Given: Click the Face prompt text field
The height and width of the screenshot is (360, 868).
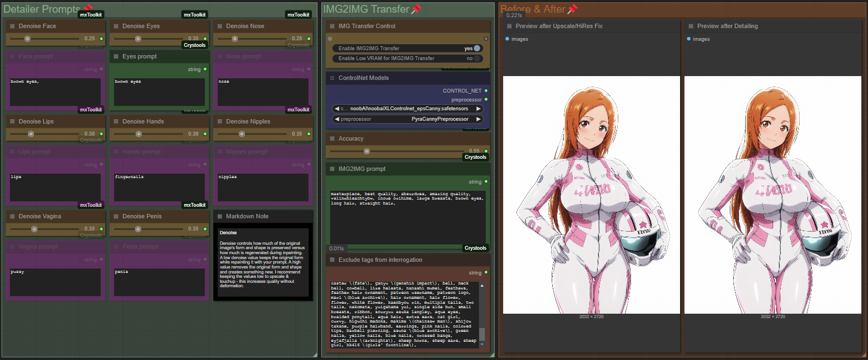Looking at the screenshot, I should pos(55,92).
